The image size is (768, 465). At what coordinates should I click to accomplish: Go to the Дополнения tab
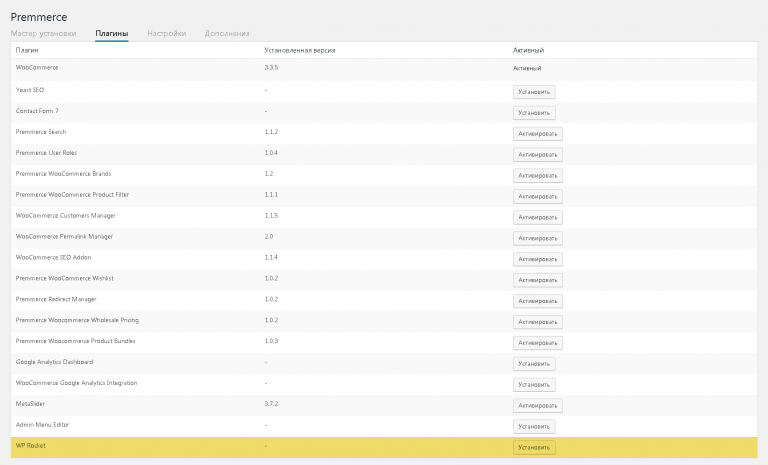[227, 33]
